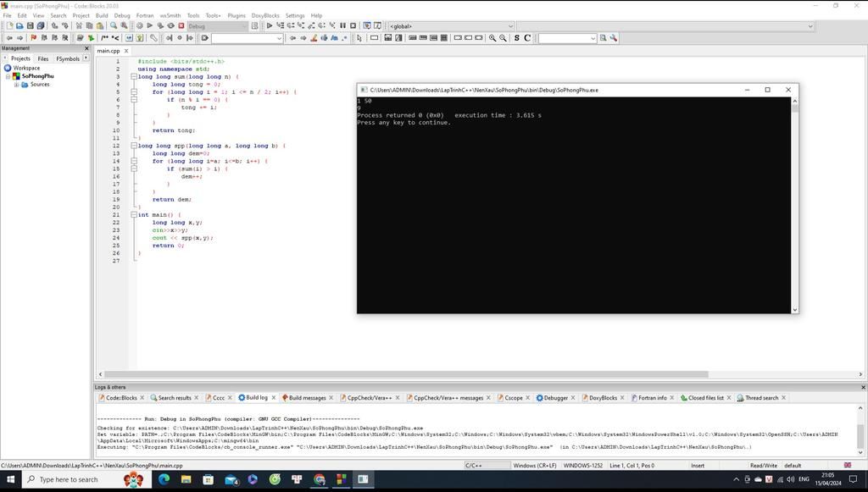Click the bold S icon in the toolbar

click(516, 37)
